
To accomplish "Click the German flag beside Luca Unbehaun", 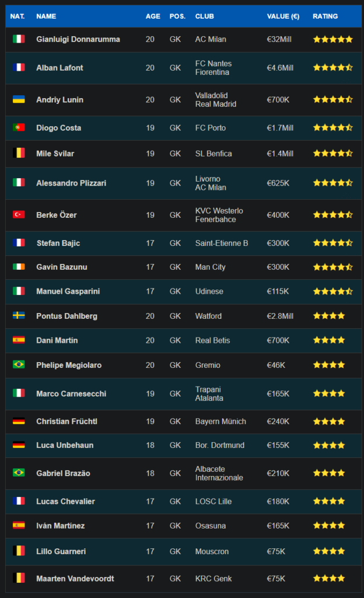I will point(19,445).
